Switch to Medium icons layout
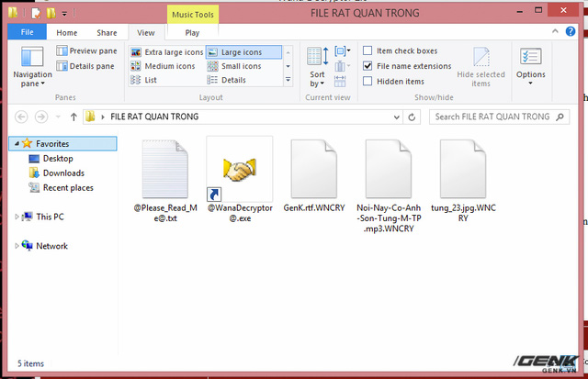The height and width of the screenshot is (379, 588). (x=164, y=66)
